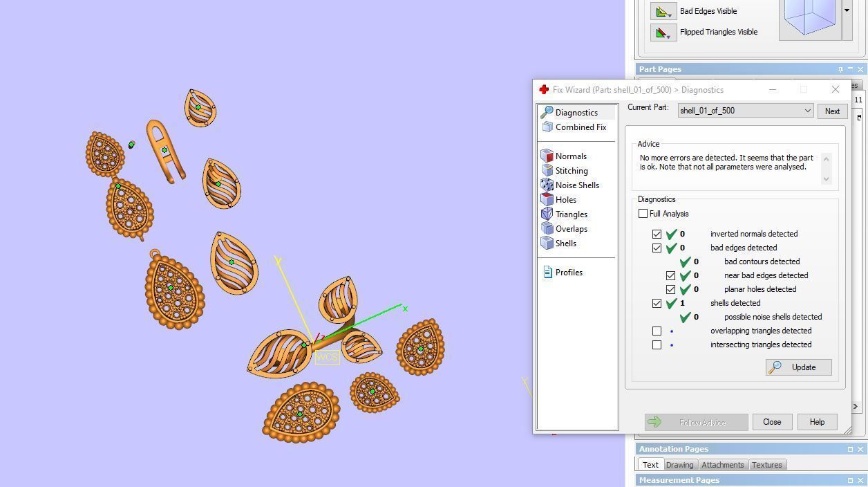Click the view orientation cube thumbnail

(810, 19)
